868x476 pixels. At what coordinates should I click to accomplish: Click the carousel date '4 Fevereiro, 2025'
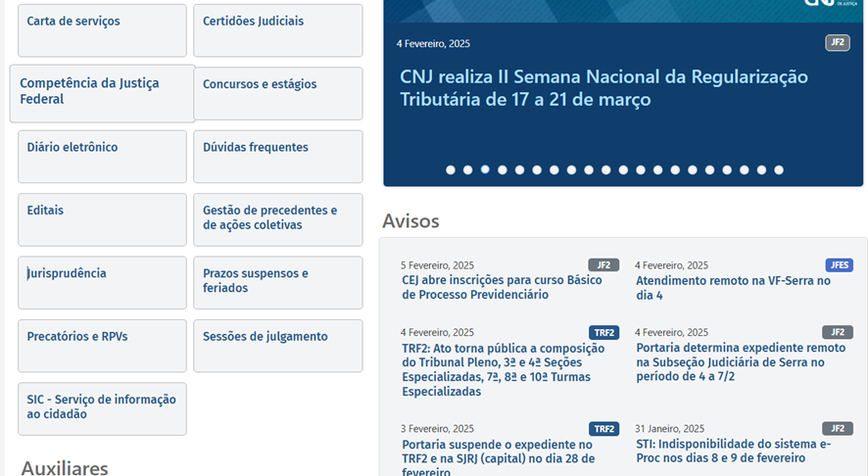tap(433, 44)
